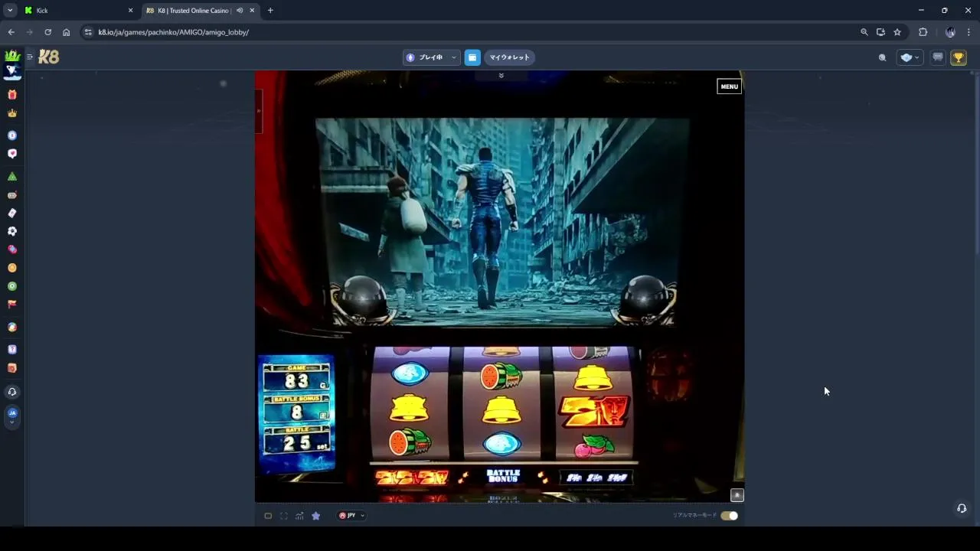The height and width of the screenshot is (551, 980).
Task: Click the address bar URL
Action: [173, 32]
